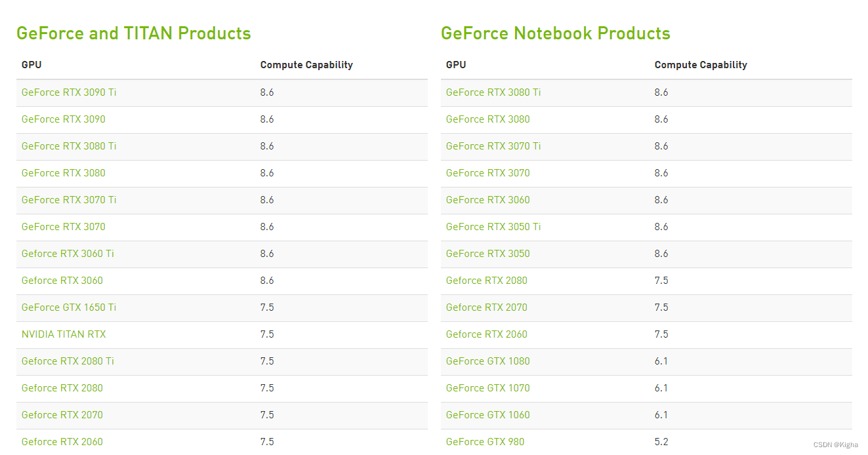This screenshot has width=868, height=455.
Task: Click Geforce RTX 2060 in Notebook Products table
Action: click(487, 334)
